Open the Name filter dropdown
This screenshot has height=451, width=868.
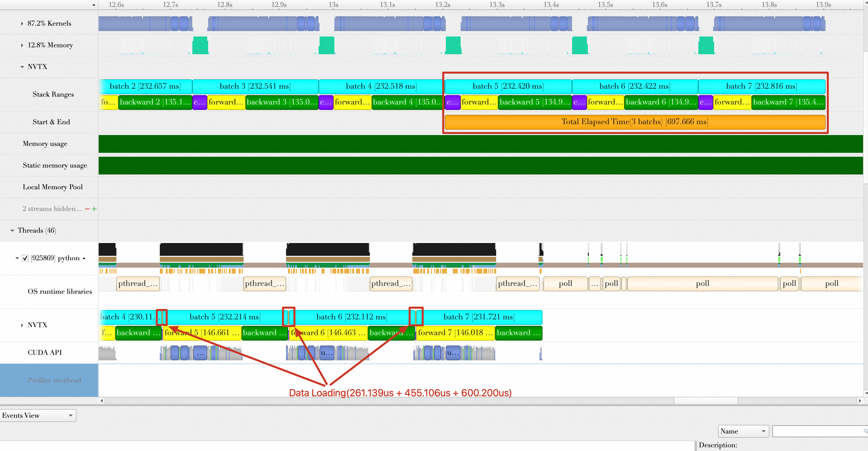[x=743, y=431]
